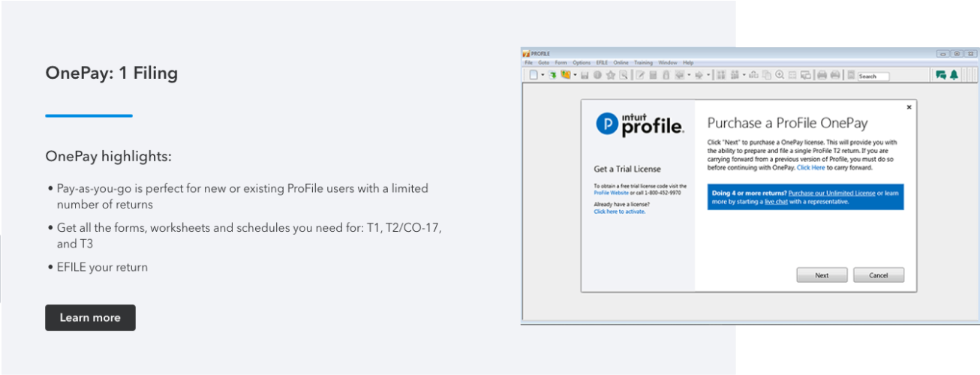Open the File menu
980x375 pixels.
tap(528, 62)
